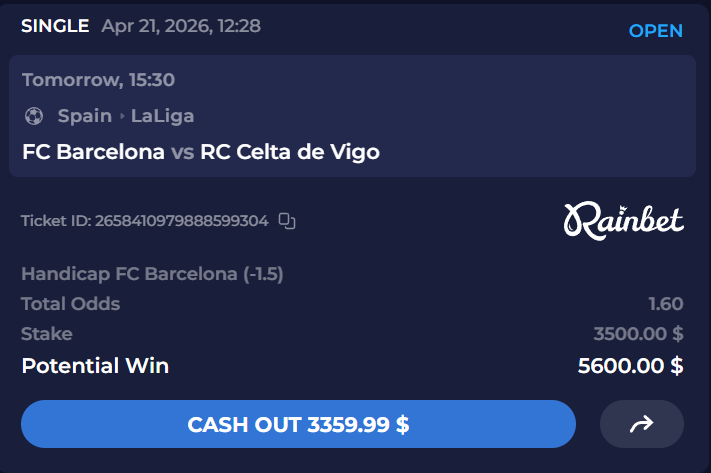Click the SINGLE bet type label
This screenshot has height=473, width=711.
tap(55, 26)
